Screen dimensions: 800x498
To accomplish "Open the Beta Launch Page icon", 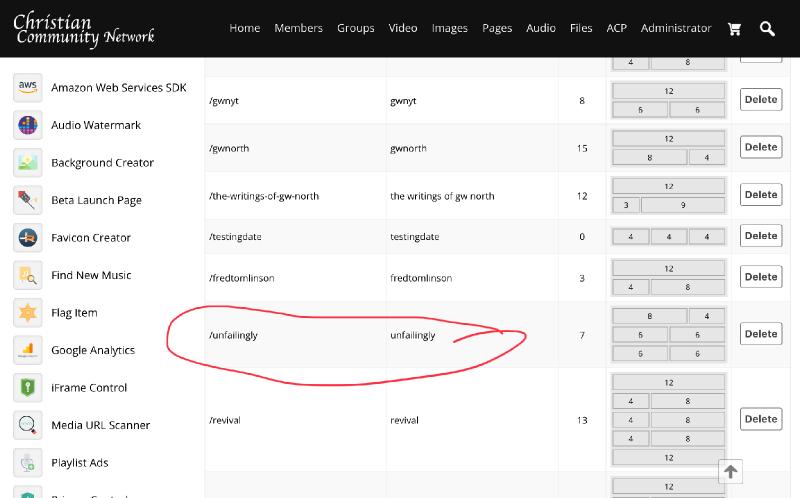I will pos(28,200).
